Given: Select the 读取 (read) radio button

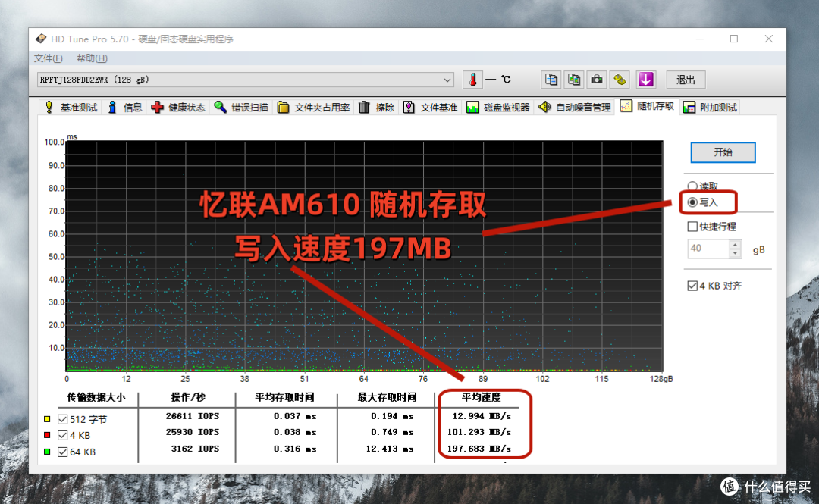Looking at the screenshot, I should [x=692, y=186].
